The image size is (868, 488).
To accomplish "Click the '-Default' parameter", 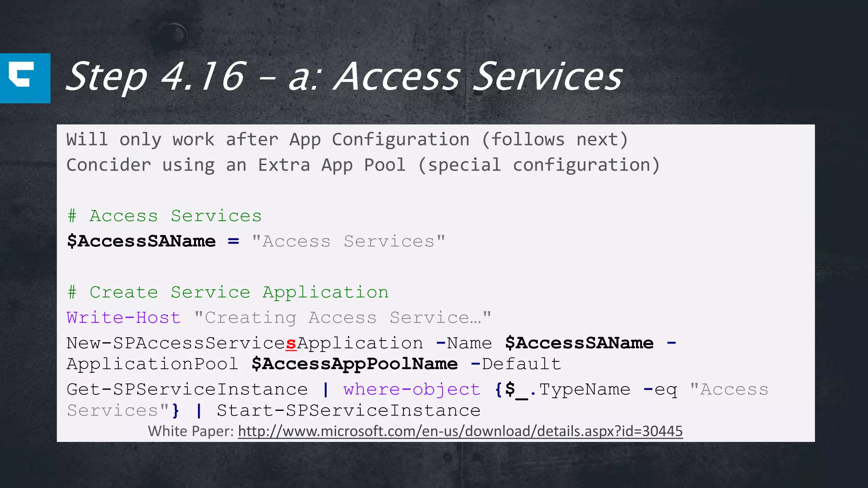I will tap(516, 364).
